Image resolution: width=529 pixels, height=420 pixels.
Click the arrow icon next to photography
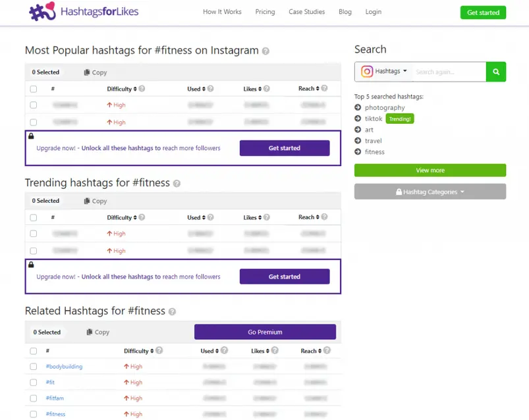358,107
